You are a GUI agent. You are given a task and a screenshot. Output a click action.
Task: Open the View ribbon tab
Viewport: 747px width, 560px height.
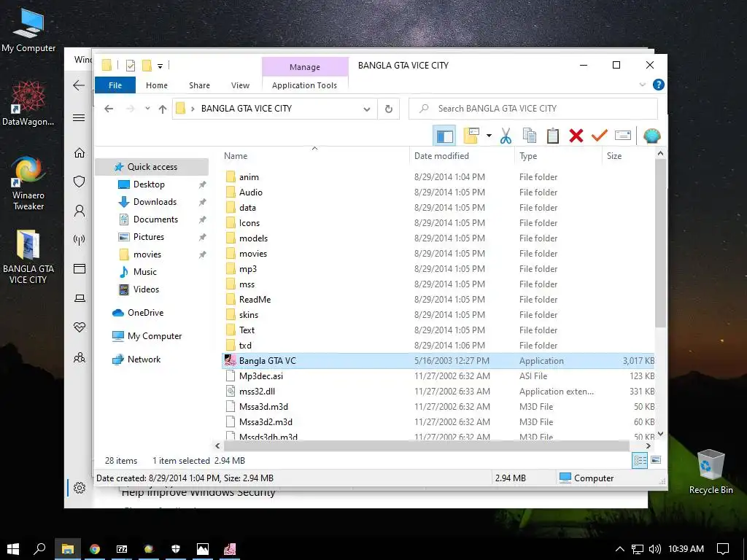(240, 85)
